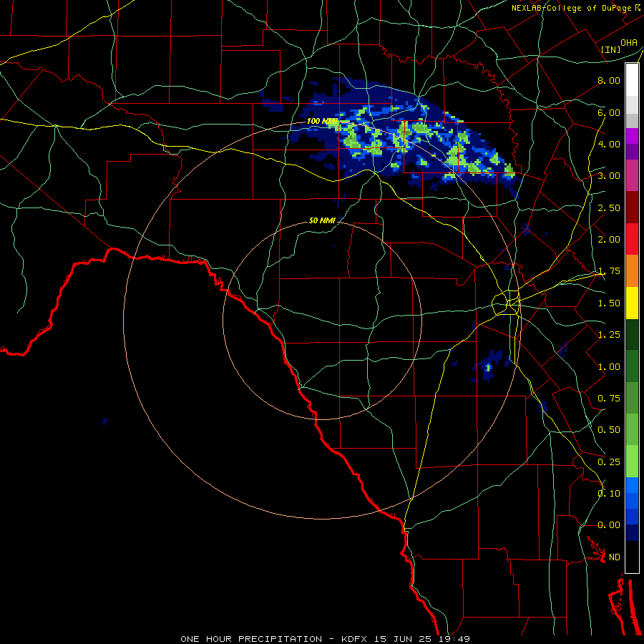Click the 0.75 legend value
This screenshot has height=644, width=644.
pos(609,399)
